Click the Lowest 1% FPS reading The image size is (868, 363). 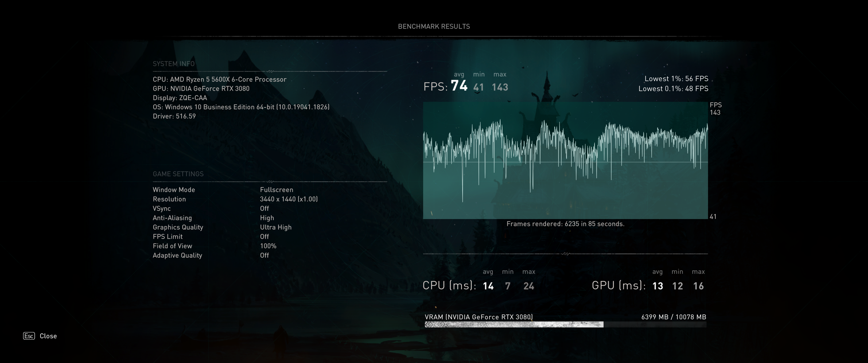pos(676,78)
